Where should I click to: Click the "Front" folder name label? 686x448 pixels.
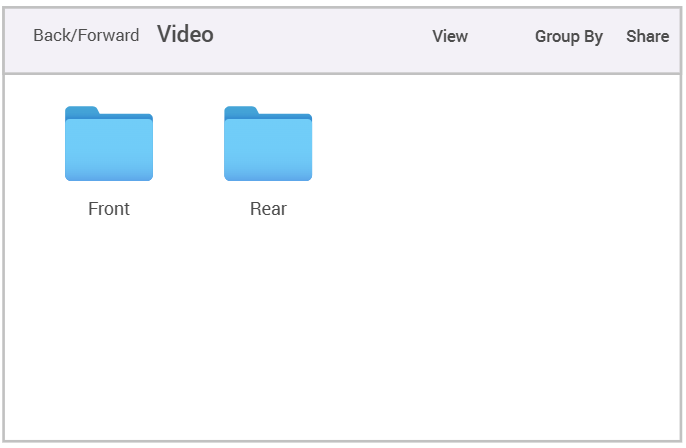point(109,209)
